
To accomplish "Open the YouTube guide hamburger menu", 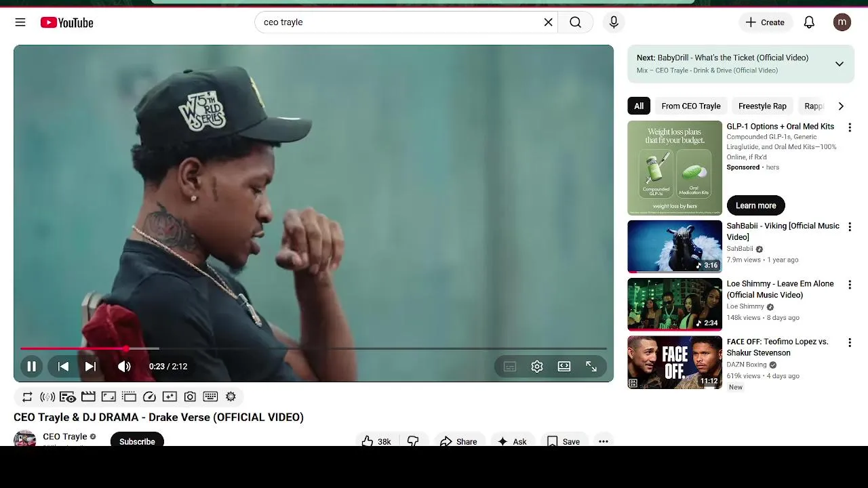I will click(x=20, y=22).
